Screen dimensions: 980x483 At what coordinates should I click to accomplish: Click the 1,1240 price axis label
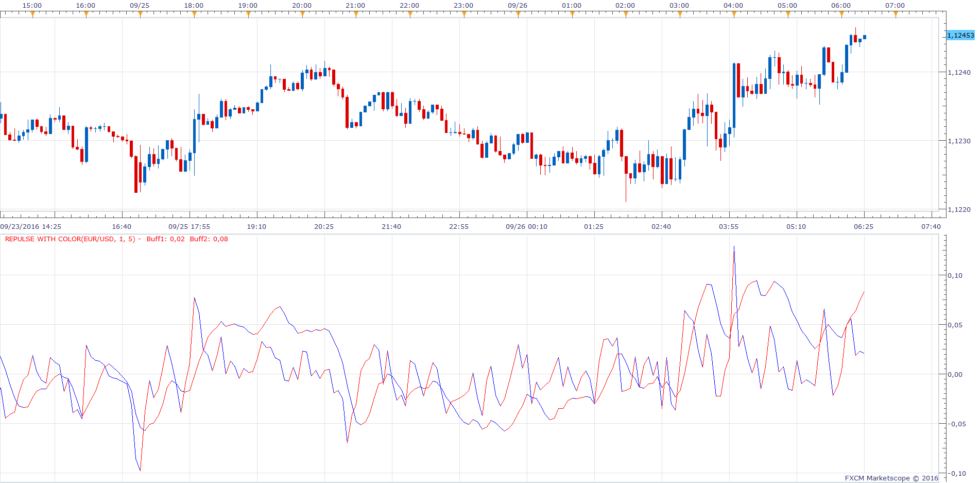(959, 73)
